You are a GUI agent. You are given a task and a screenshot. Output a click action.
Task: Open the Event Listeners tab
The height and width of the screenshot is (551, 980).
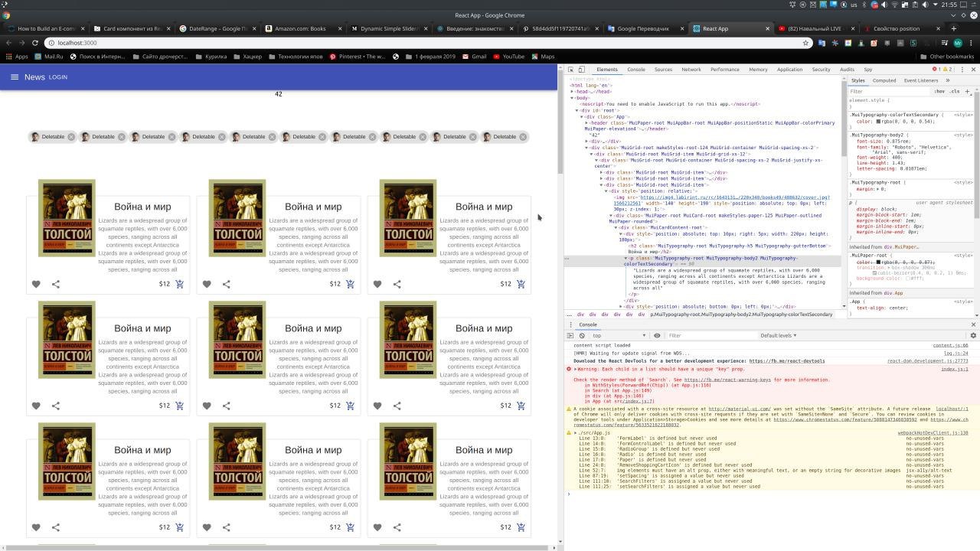click(921, 80)
